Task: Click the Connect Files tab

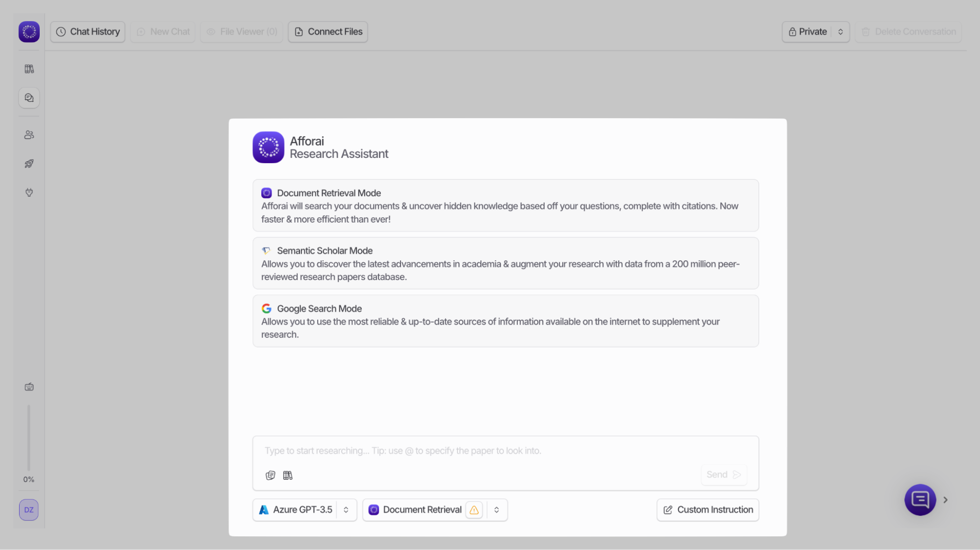Action: pyautogui.click(x=327, y=31)
